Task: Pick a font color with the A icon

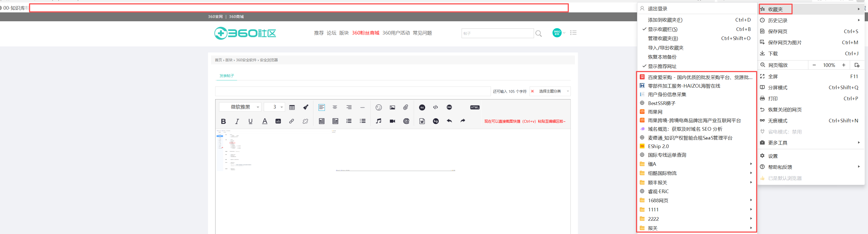Action: (x=265, y=121)
